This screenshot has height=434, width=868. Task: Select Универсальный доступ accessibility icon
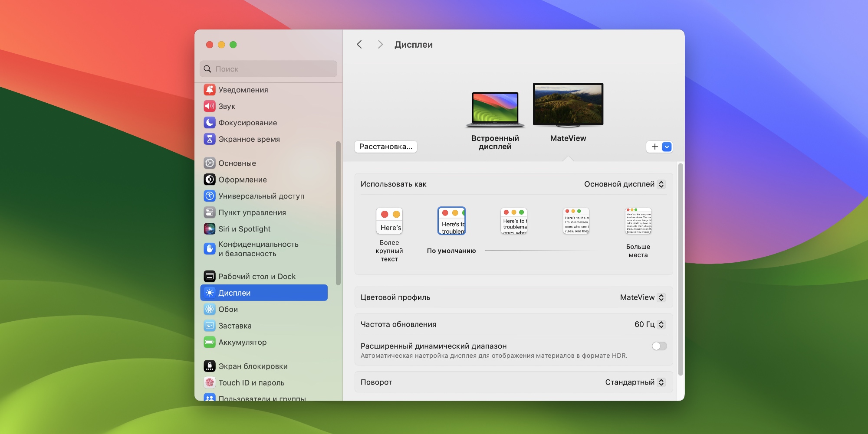tap(210, 196)
